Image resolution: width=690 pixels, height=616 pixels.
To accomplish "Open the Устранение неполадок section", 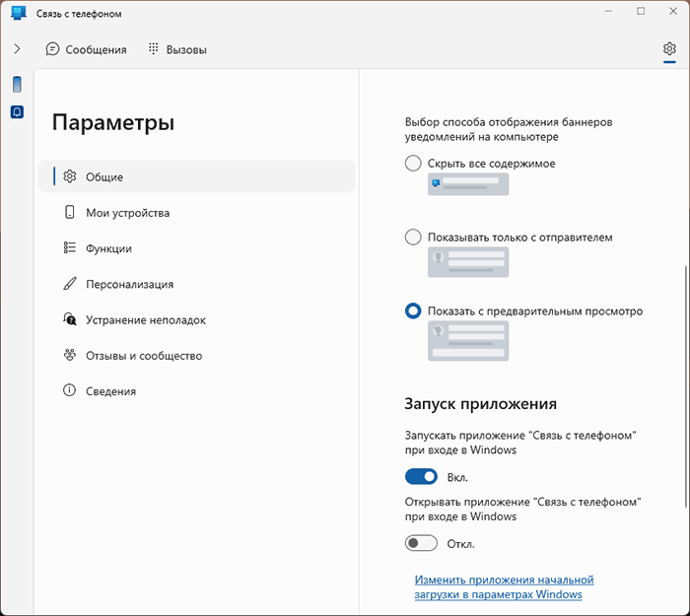I will tap(196, 319).
